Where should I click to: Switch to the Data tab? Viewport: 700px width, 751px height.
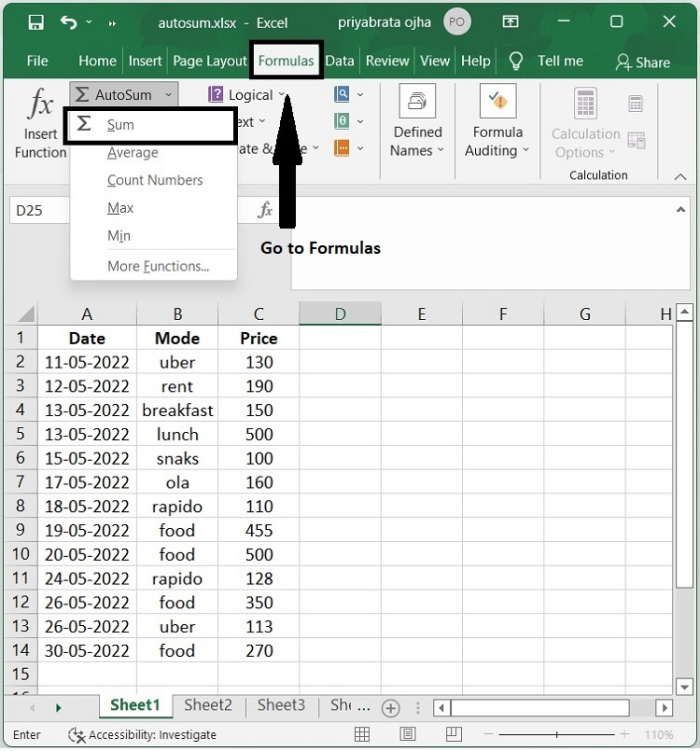[339, 61]
